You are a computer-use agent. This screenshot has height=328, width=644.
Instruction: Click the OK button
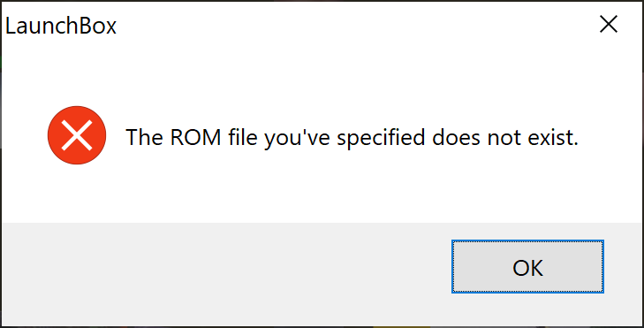527,267
